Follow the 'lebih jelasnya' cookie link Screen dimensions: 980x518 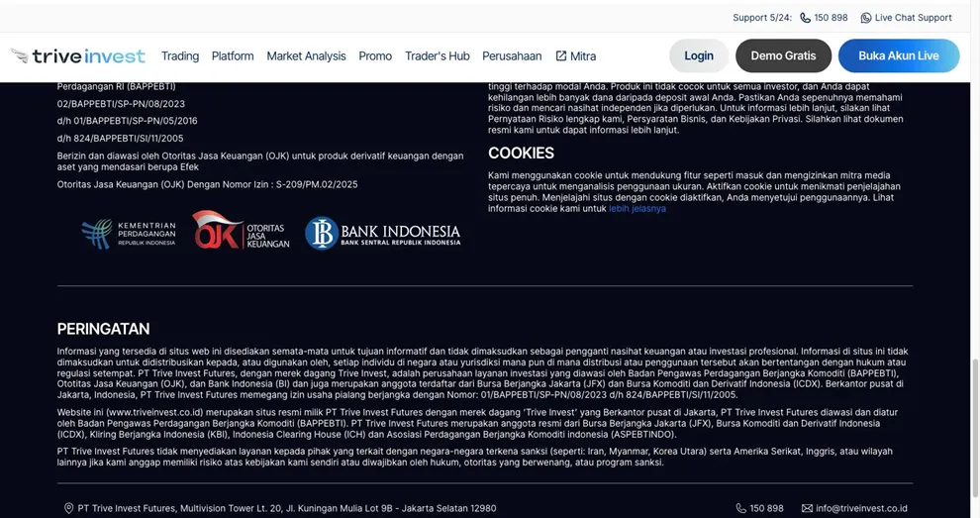click(x=637, y=208)
